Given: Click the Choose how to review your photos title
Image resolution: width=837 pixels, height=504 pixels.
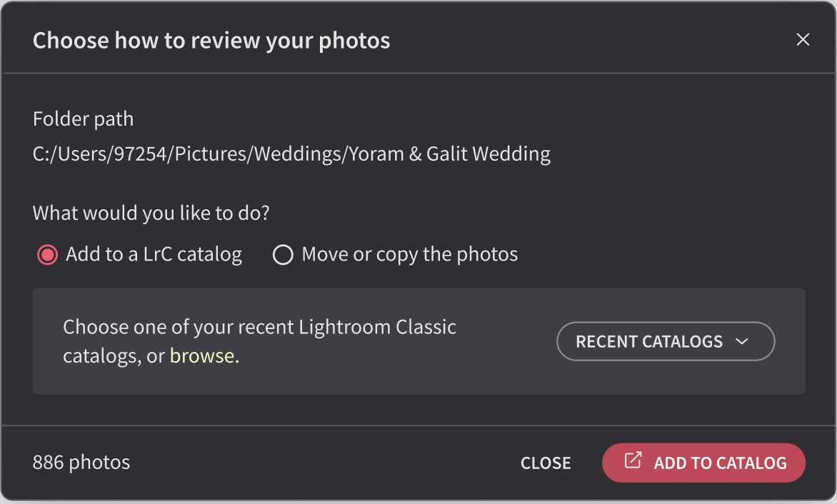Looking at the screenshot, I should coord(211,41).
